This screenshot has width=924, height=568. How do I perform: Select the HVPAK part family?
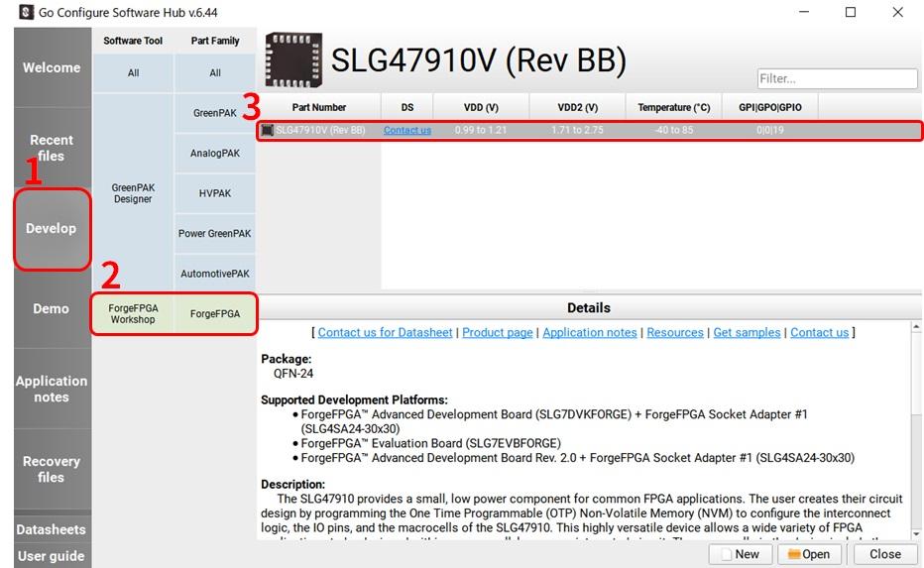click(x=215, y=193)
